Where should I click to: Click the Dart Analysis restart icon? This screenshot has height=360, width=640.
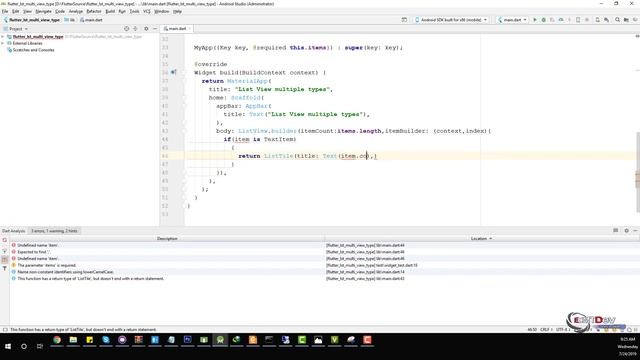click(4, 240)
